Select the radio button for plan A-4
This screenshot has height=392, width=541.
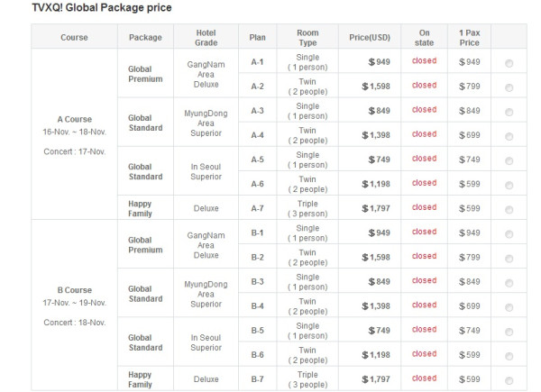[x=509, y=137]
